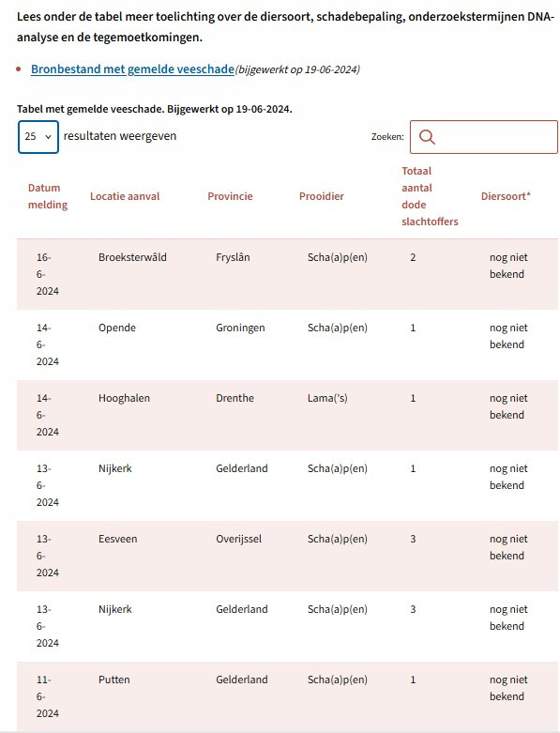Click Lama('s) prey cell
Screen dimensions: 560x733
(x=327, y=398)
